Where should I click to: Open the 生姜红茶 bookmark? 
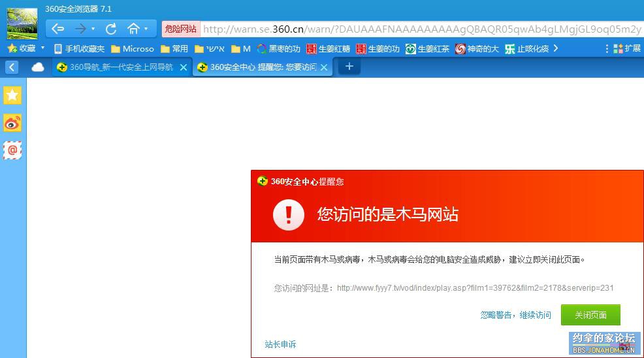click(428, 49)
